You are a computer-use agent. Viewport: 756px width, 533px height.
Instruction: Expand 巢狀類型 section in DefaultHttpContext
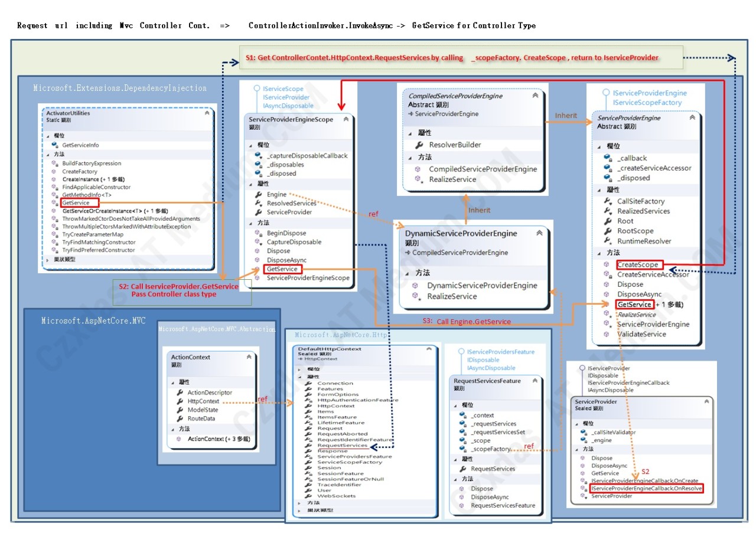pos(300,510)
